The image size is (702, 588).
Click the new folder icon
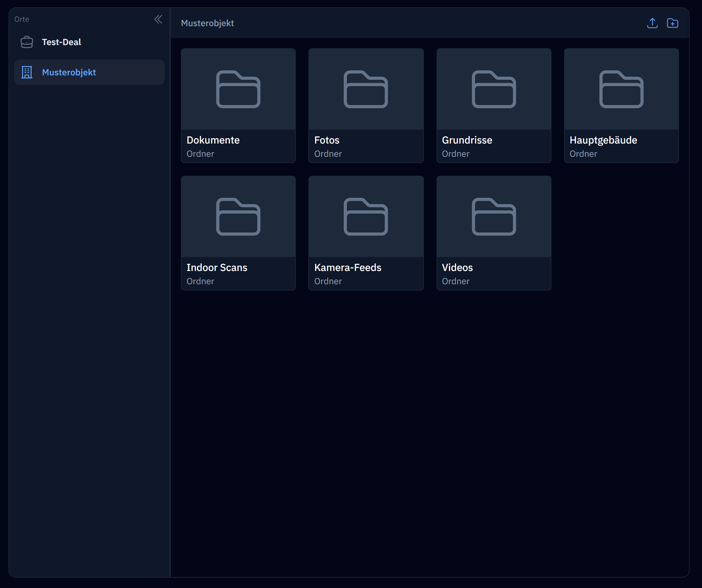point(672,23)
